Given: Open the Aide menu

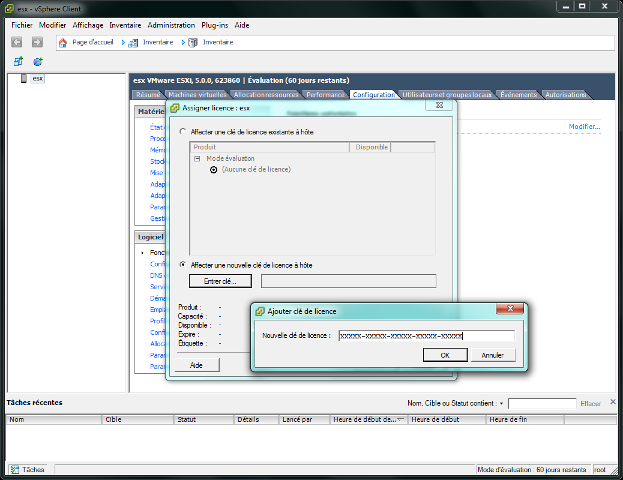Looking at the screenshot, I should [242, 25].
